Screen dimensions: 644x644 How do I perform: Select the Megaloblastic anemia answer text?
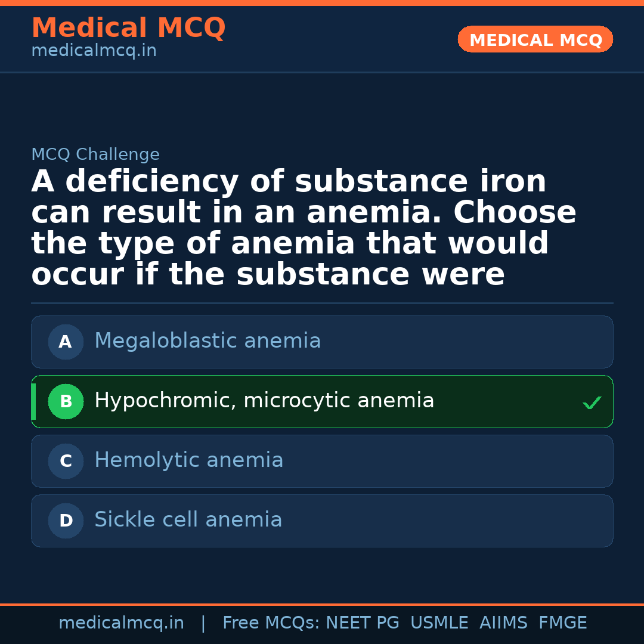click(208, 341)
